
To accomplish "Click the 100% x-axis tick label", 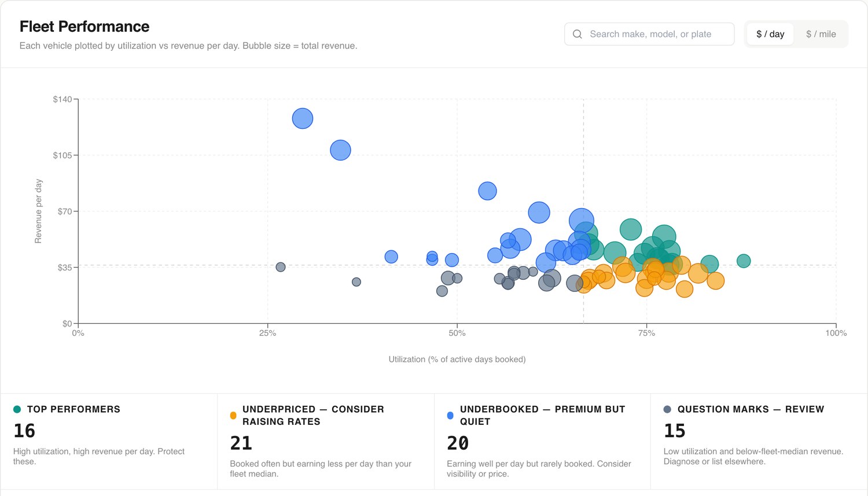I will pyautogui.click(x=836, y=333).
